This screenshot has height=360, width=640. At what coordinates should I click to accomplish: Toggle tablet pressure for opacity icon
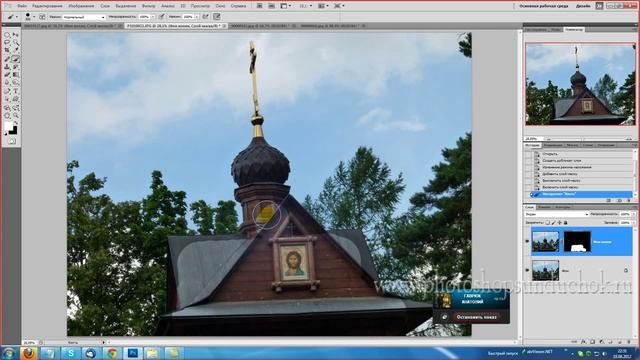[161, 17]
